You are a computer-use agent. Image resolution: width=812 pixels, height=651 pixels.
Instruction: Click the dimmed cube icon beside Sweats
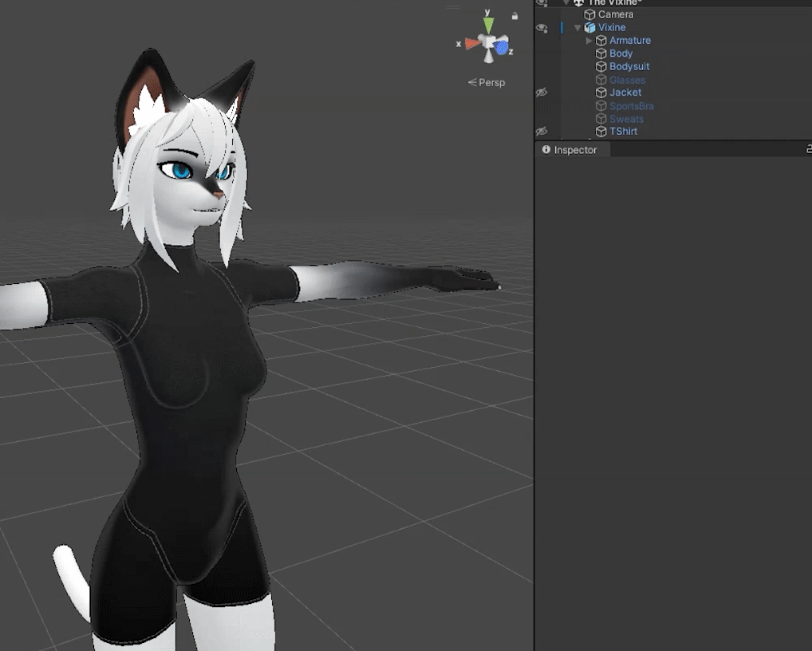[x=601, y=119]
